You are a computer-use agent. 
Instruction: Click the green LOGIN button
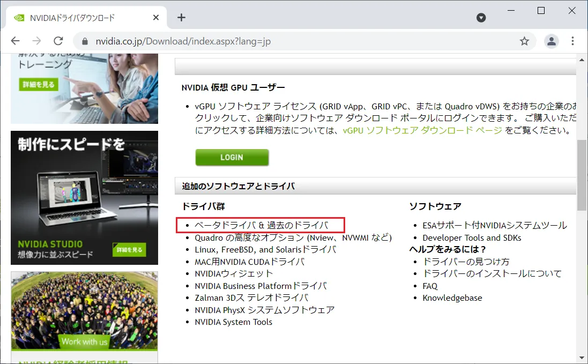click(232, 158)
